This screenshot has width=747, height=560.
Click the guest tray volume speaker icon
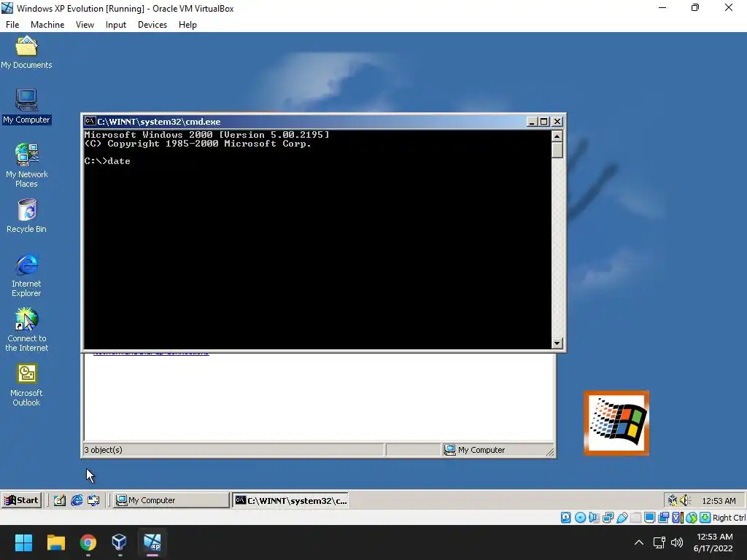685,500
